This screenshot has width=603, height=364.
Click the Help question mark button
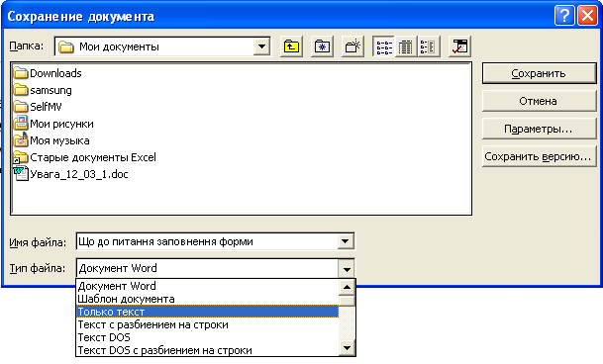point(564,16)
